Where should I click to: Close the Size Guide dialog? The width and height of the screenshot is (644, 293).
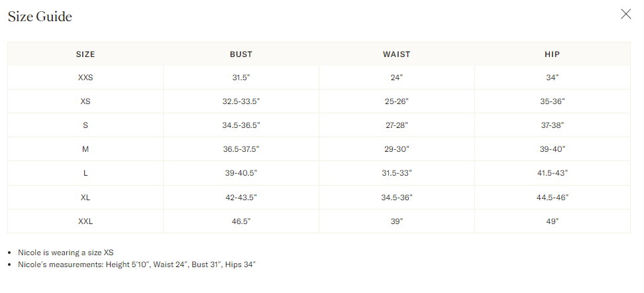pos(625,15)
